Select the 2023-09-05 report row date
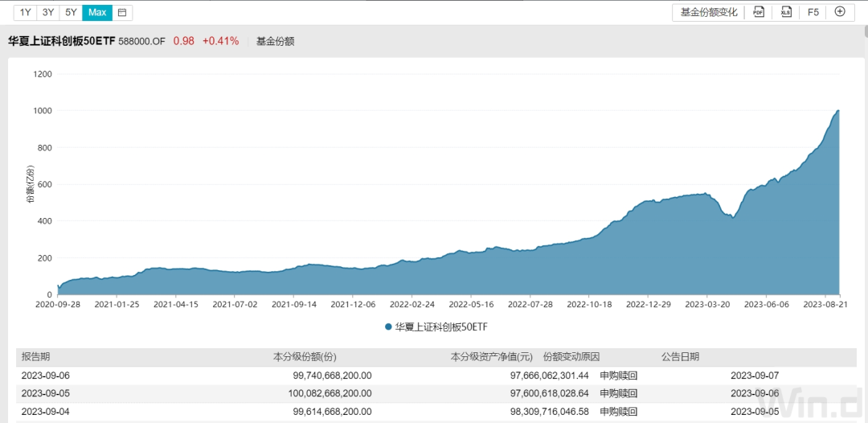The image size is (868, 423). pos(45,394)
